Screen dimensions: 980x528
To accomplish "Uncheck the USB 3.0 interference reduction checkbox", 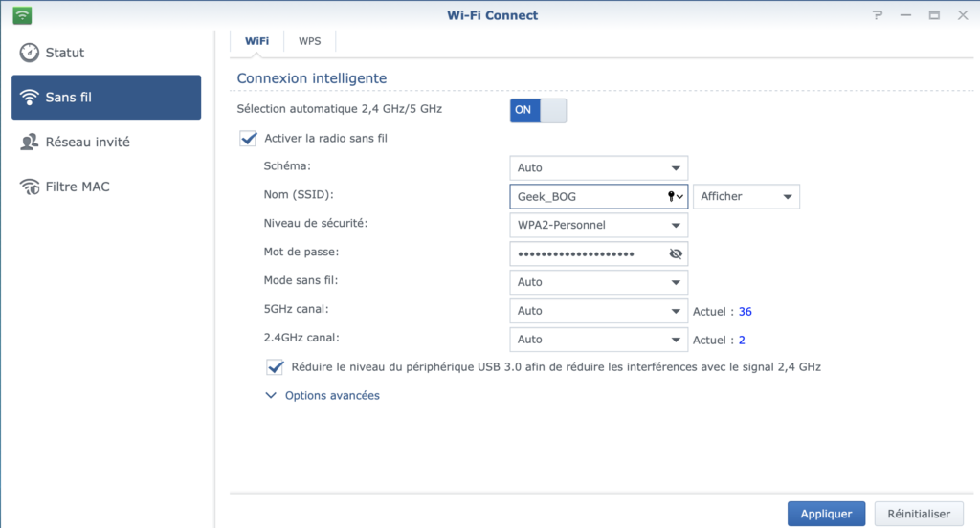I will [x=275, y=366].
